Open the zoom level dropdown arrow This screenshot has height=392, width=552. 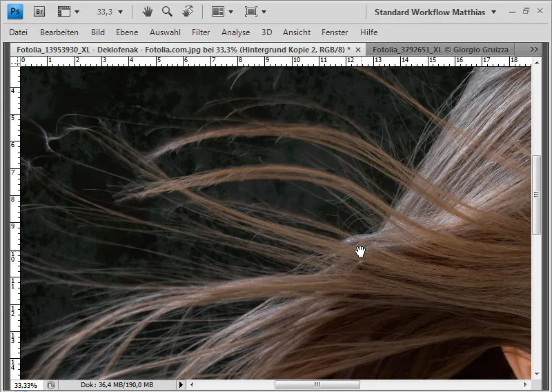(x=120, y=12)
